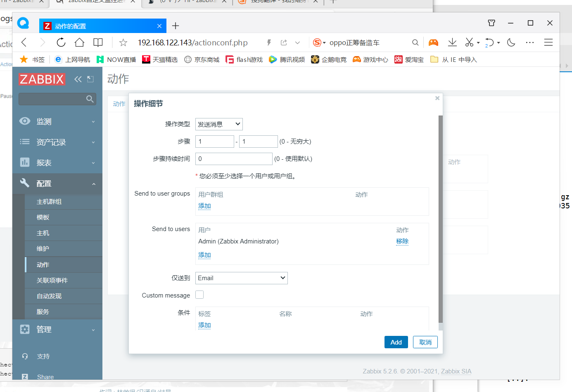Click the dialog vertical scrollbar
This screenshot has width=572, height=392.
(x=441, y=219)
